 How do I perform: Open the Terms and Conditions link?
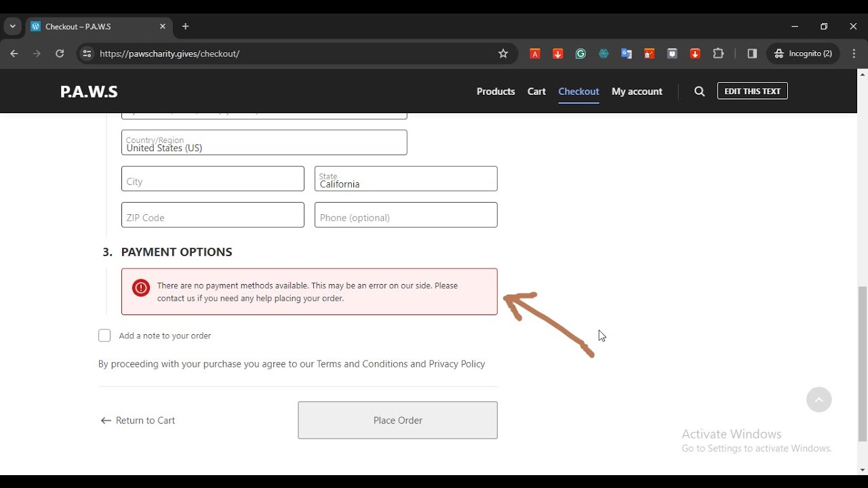coord(362,364)
